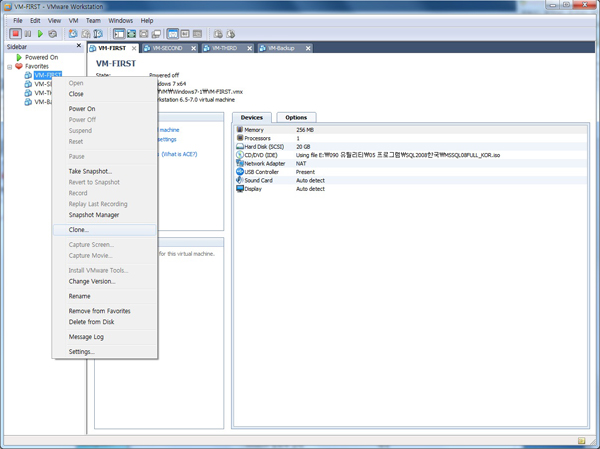Close the Sidebar panel

pos(79,46)
